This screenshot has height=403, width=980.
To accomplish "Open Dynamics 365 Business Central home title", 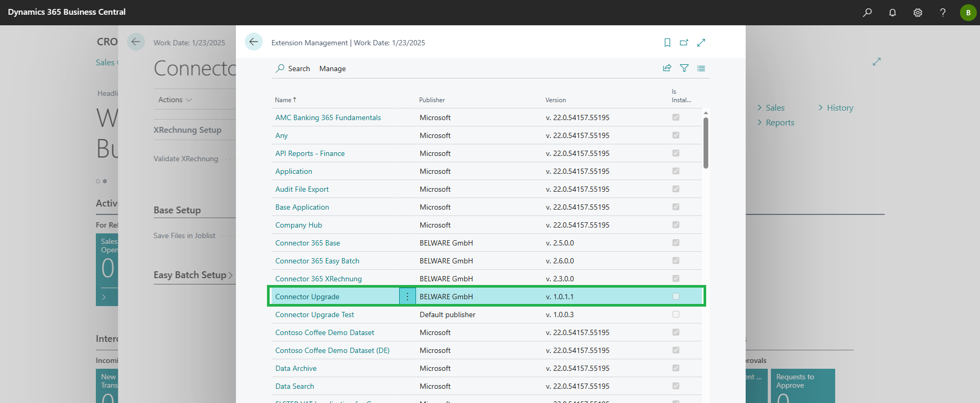I will 67,12.
